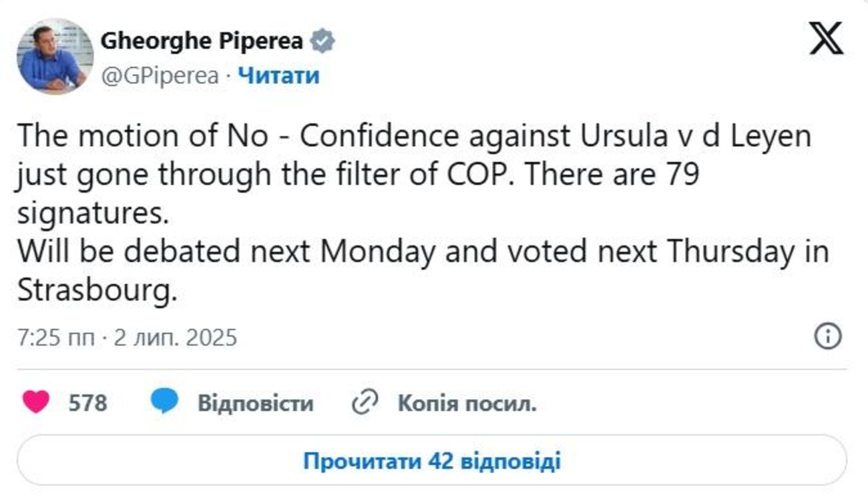This screenshot has width=868, height=501.
Task: Click the info circle icon
Action: [x=828, y=336]
